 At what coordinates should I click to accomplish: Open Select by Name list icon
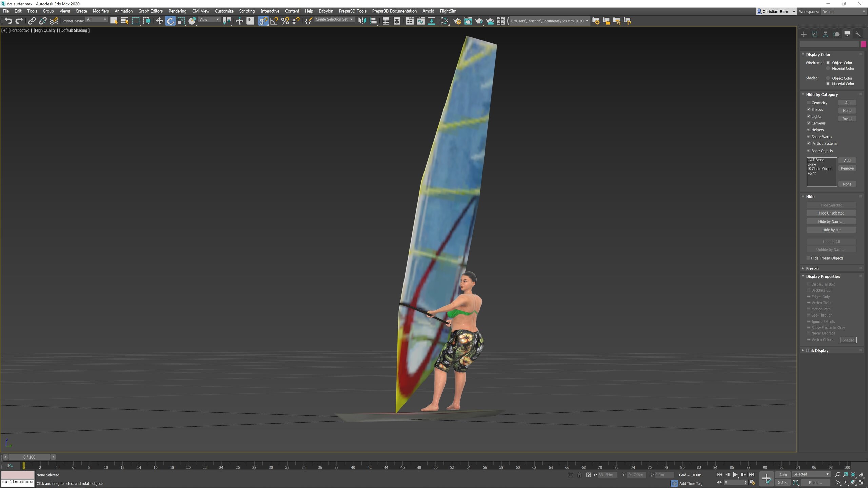tap(125, 21)
